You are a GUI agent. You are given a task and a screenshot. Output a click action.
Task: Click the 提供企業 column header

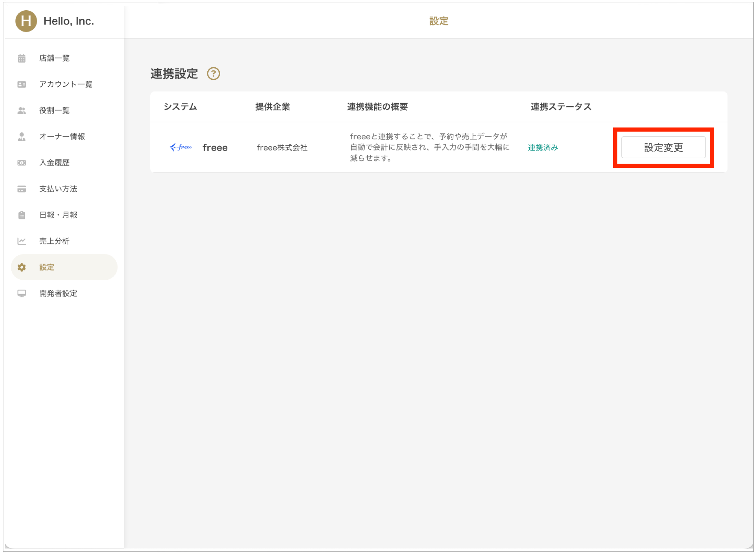(272, 107)
